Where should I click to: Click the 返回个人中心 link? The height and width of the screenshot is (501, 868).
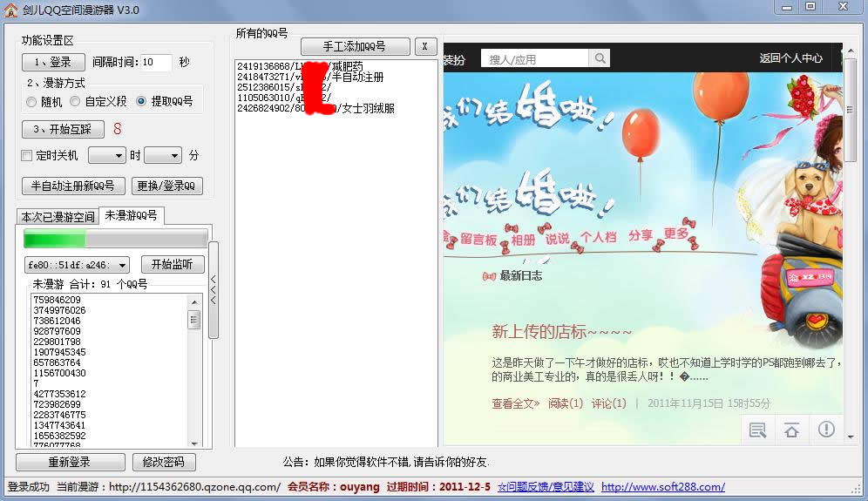pos(790,58)
